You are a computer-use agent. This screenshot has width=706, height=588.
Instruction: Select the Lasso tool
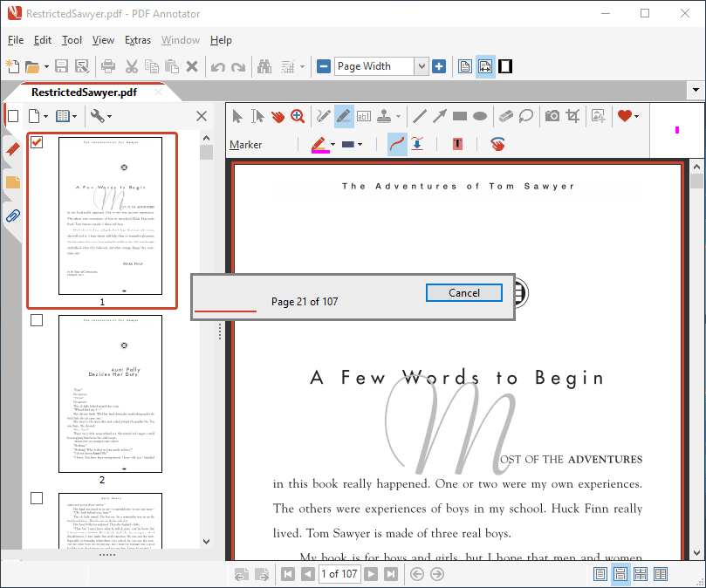pyautogui.click(x=526, y=117)
